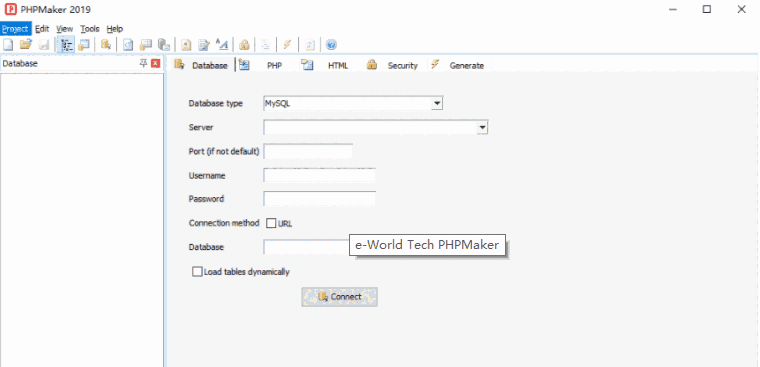Viewport: 760px width, 367px height.
Task: Open the Help menu
Action: 115,29
